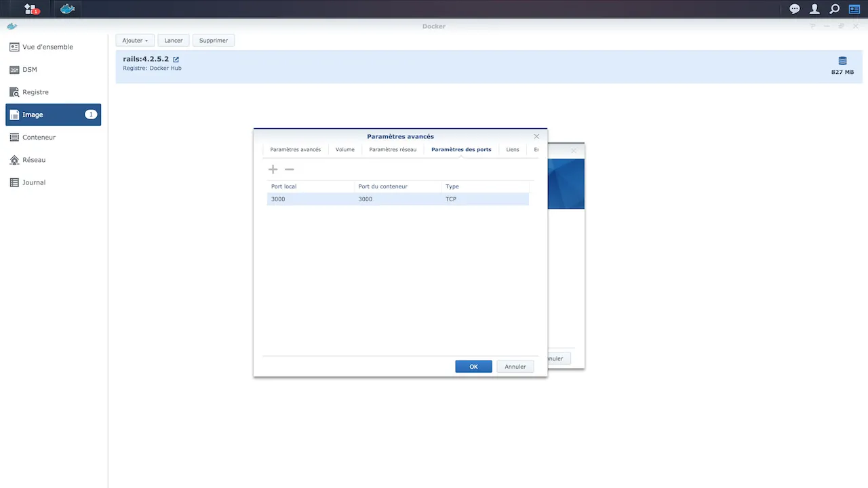Click the DSM sidebar icon
The image size is (868, 488).
click(14, 70)
